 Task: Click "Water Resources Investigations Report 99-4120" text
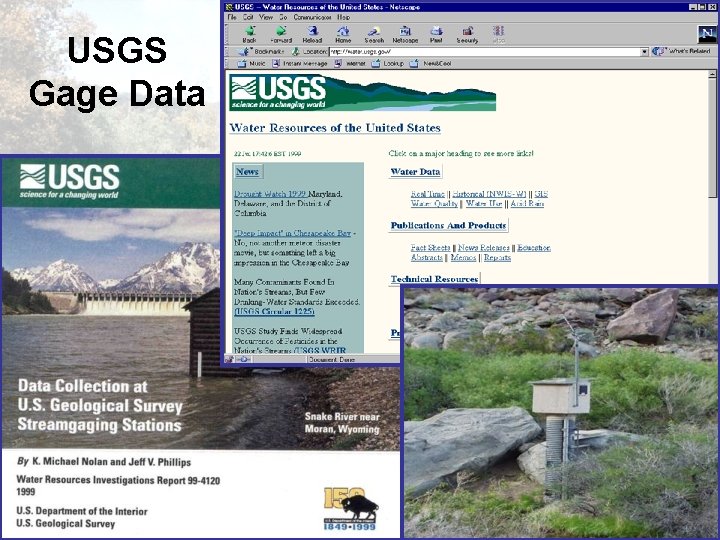pos(118,480)
